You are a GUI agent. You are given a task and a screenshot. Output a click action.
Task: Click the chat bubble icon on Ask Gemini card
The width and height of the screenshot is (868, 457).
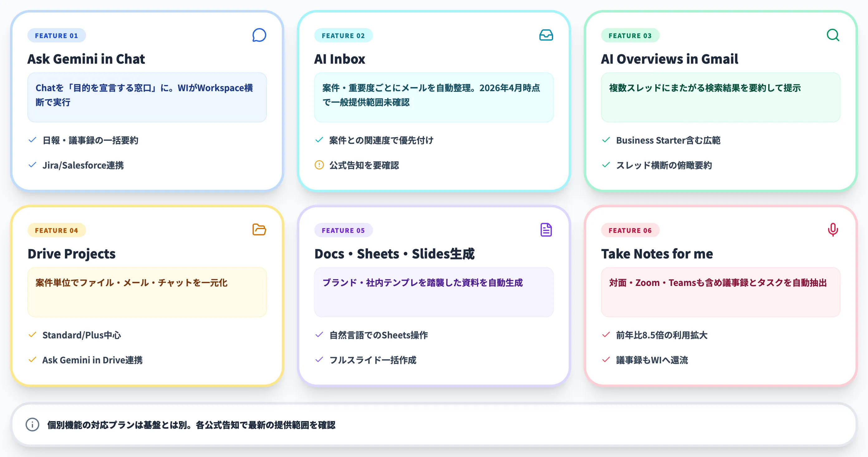coord(259,35)
